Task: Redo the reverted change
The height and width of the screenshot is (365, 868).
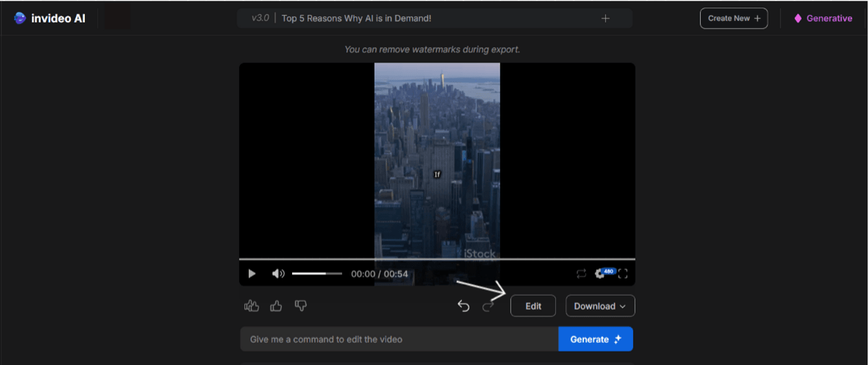Action: [x=489, y=305]
